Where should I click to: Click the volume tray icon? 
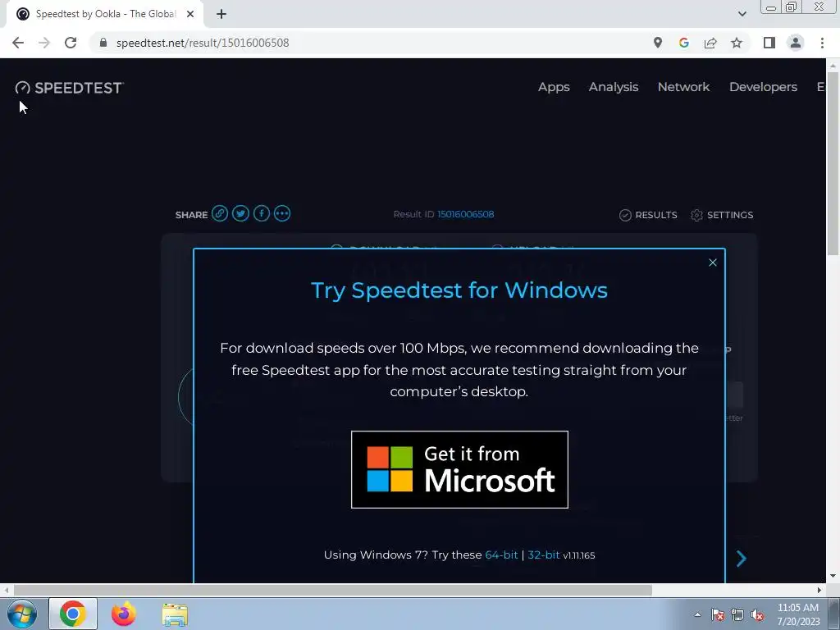[x=757, y=615]
